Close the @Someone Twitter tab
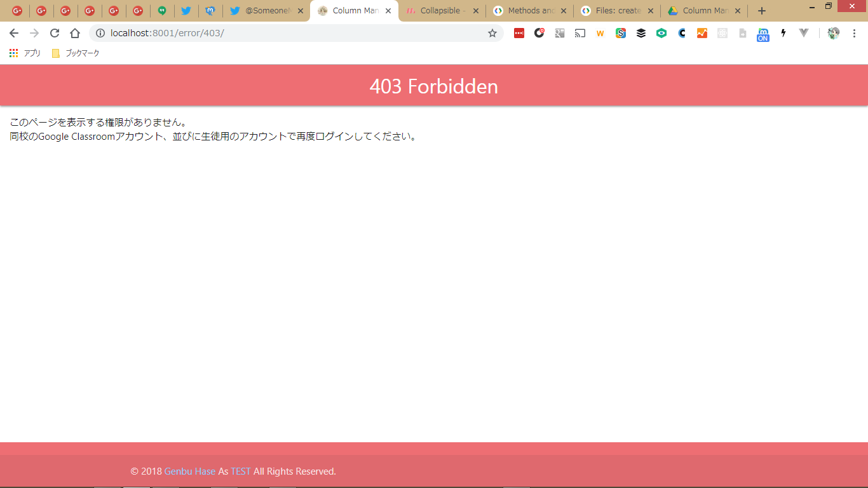This screenshot has width=868, height=488. tap(301, 11)
